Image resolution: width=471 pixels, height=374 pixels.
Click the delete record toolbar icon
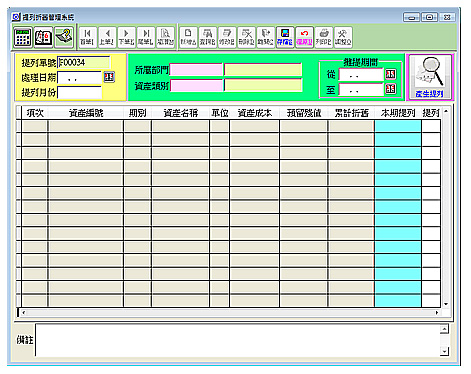tap(246, 37)
